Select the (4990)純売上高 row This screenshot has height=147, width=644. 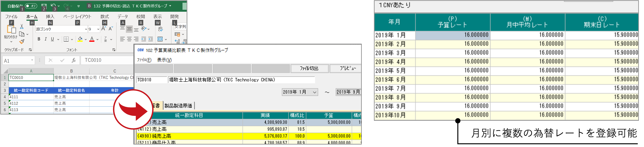click(x=249, y=136)
